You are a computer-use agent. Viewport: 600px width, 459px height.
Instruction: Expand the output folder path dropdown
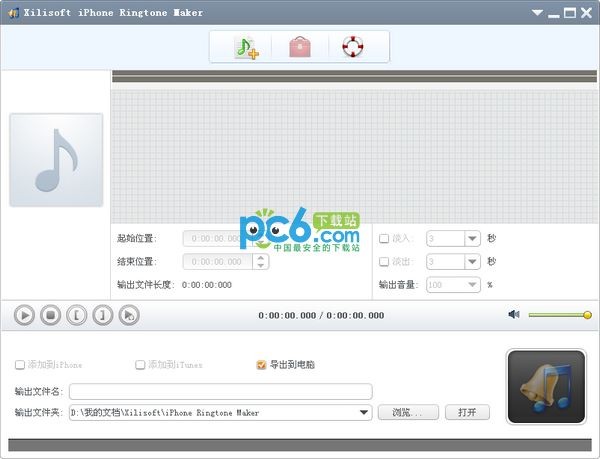pos(364,412)
